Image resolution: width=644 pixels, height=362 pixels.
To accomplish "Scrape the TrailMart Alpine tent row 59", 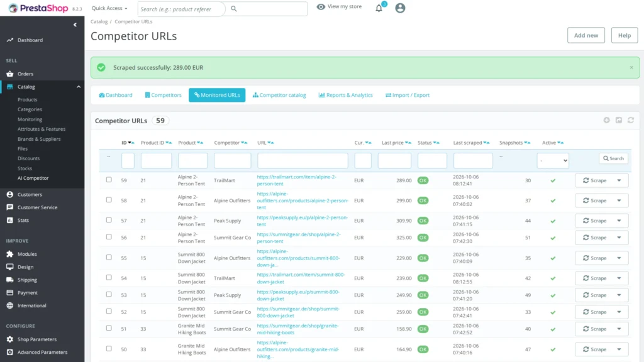I will pyautogui.click(x=594, y=180).
